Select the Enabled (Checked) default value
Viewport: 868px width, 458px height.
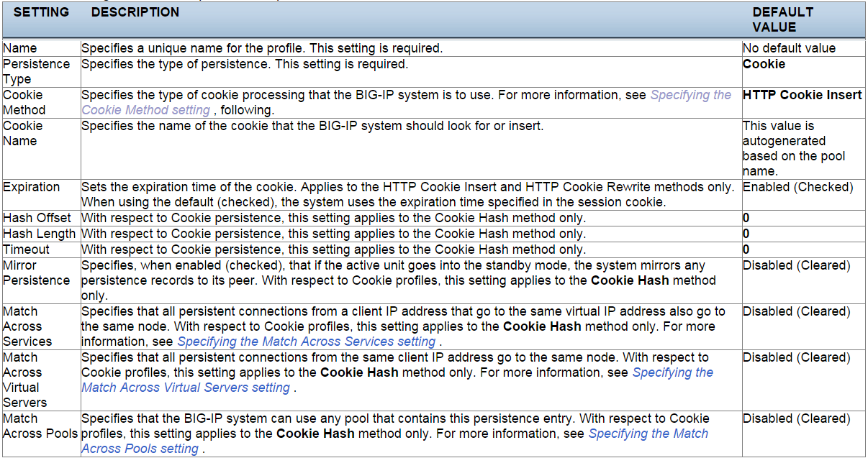[x=797, y=187]
